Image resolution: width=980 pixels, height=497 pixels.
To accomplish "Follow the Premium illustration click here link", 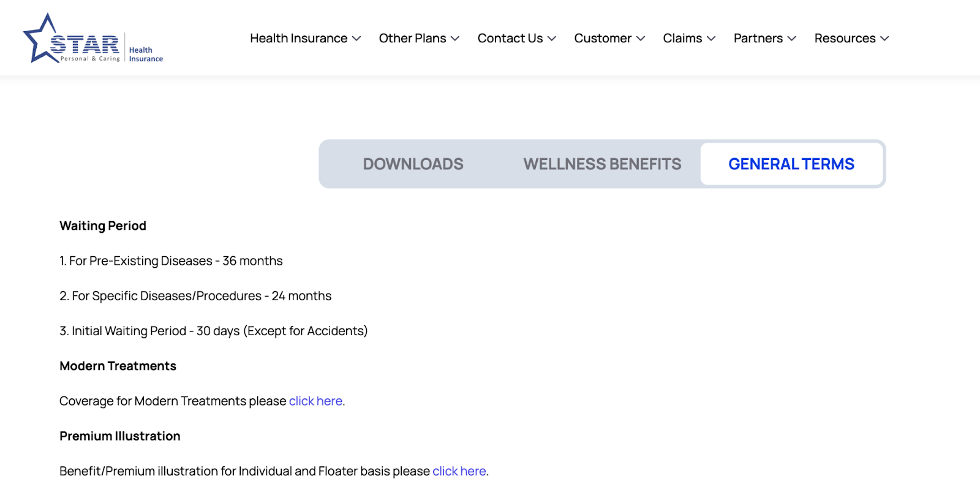I will pyautogui.click(x=459, y=471).
